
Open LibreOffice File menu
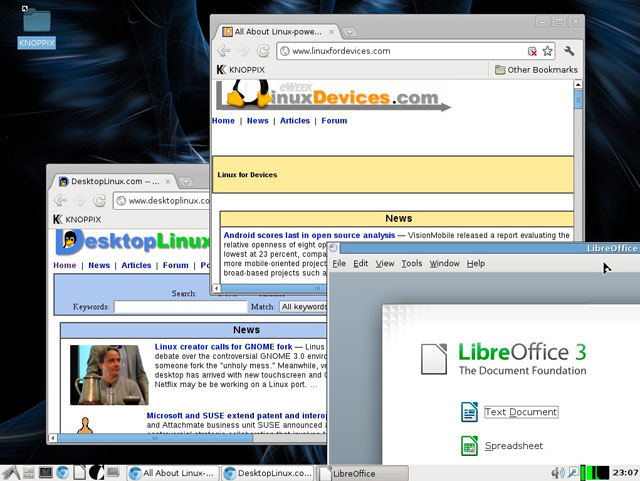[x=339, y=264]
